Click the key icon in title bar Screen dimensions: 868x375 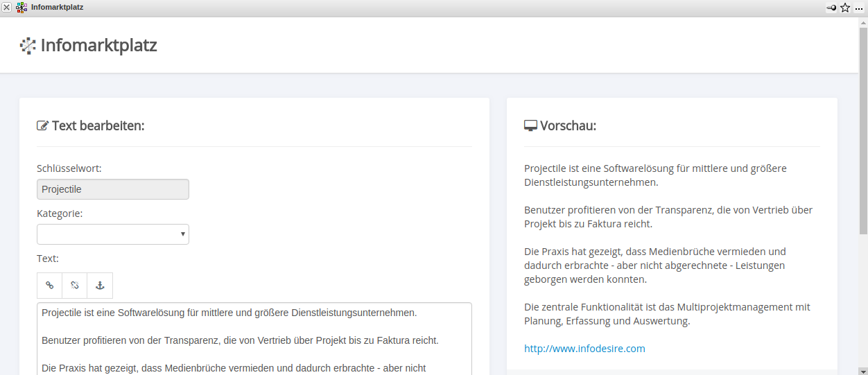831,8
